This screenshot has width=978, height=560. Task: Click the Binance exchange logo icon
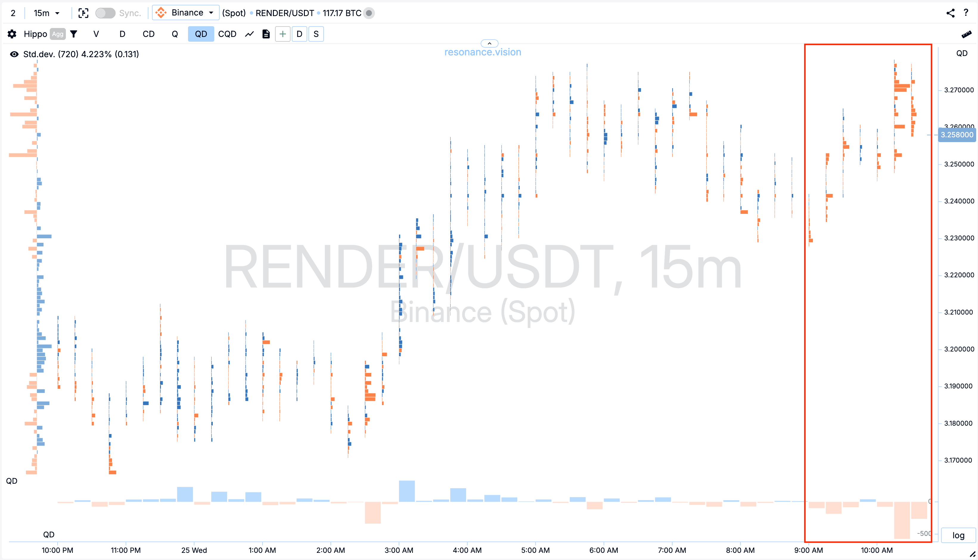161,13
